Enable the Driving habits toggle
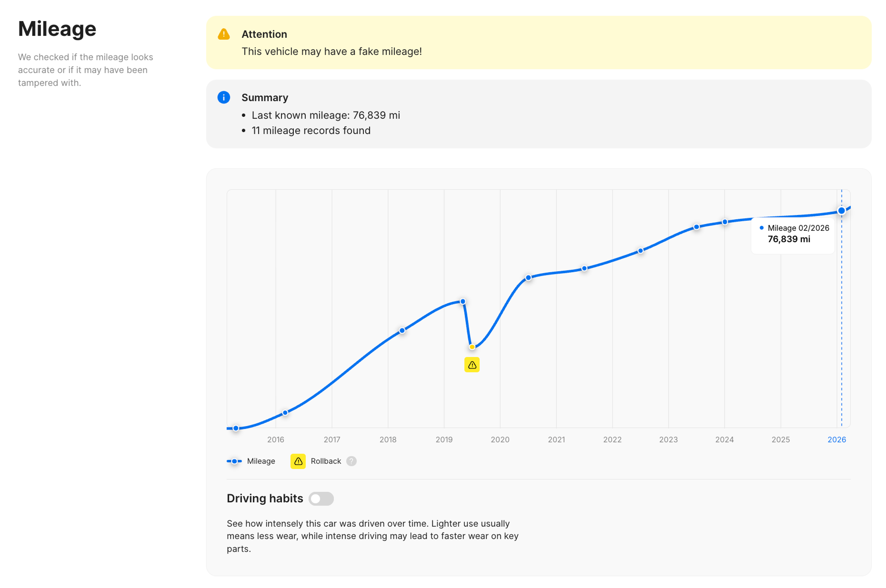Image resolution: width=886 pixels, height=588 pixels. click(x=321, y=499)
